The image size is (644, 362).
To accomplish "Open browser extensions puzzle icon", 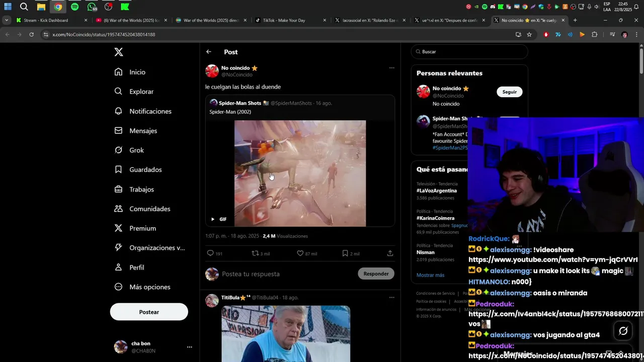I will [x=595, y=34].
